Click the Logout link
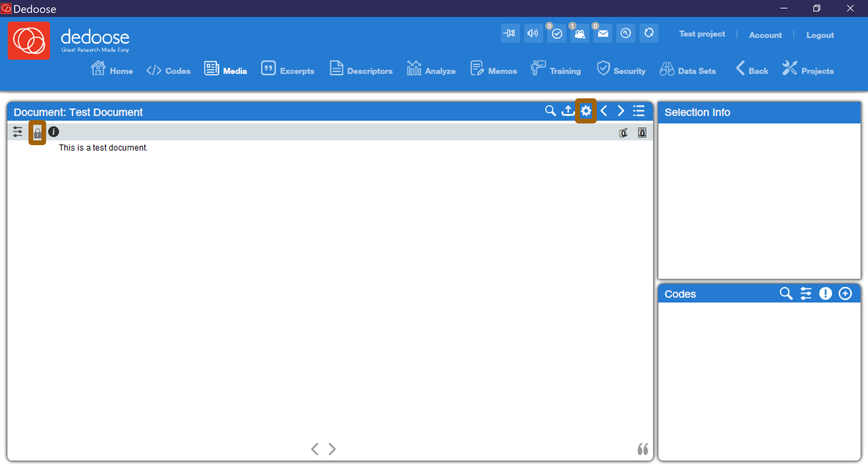Screen dimensions: 868x468 [820, 35]
